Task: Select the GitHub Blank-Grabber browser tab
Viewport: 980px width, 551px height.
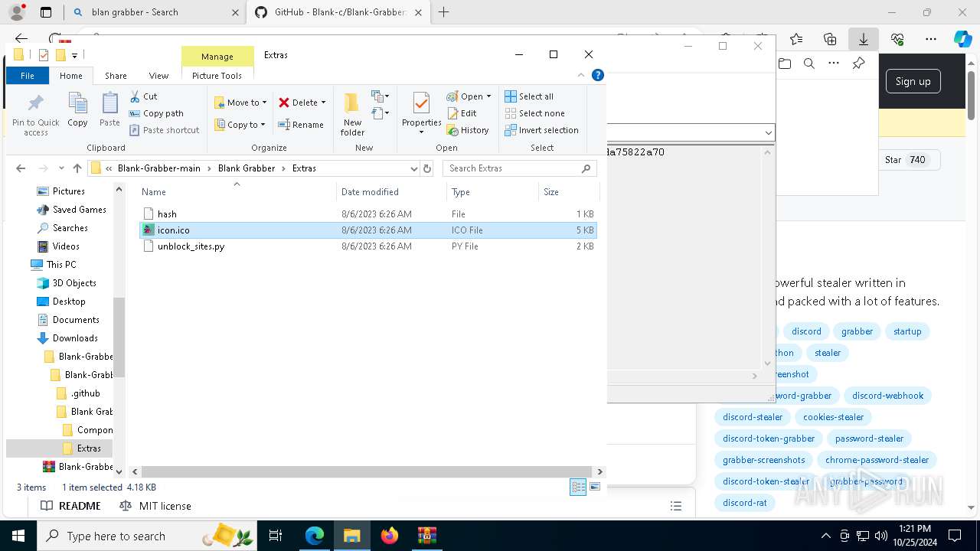Action: coord(338,12)
